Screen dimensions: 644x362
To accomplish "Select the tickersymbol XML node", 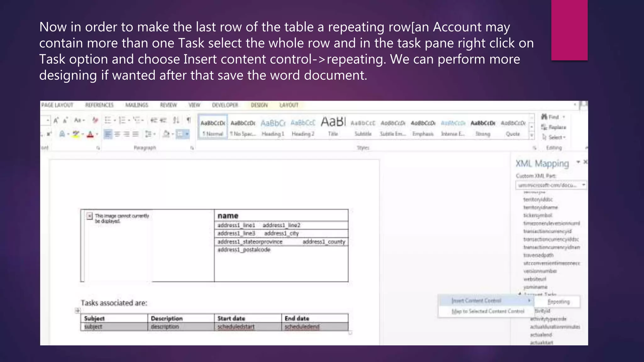I will click(537, 215).
